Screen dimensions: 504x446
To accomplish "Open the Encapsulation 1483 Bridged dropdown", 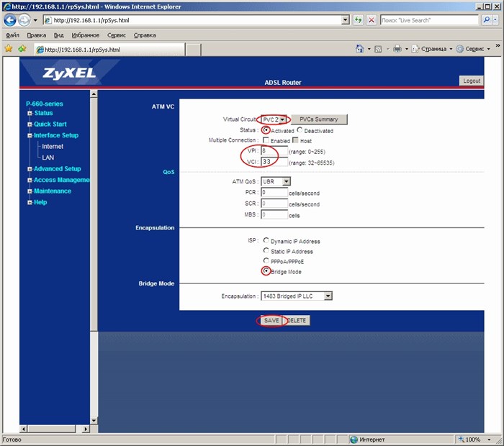I will [297, 296].
